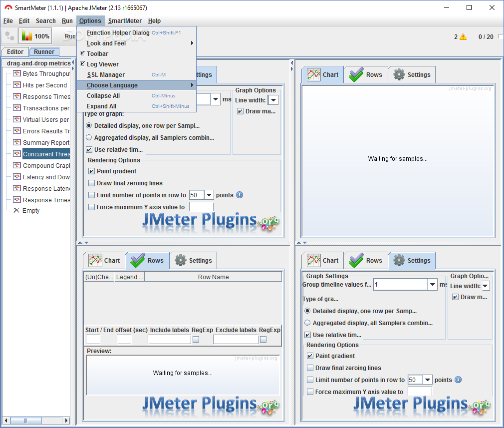The width and height of the screenshot is (504, 428).
Task: Open the Rows tab in bottom-left panel
Action: click(147, 260)
